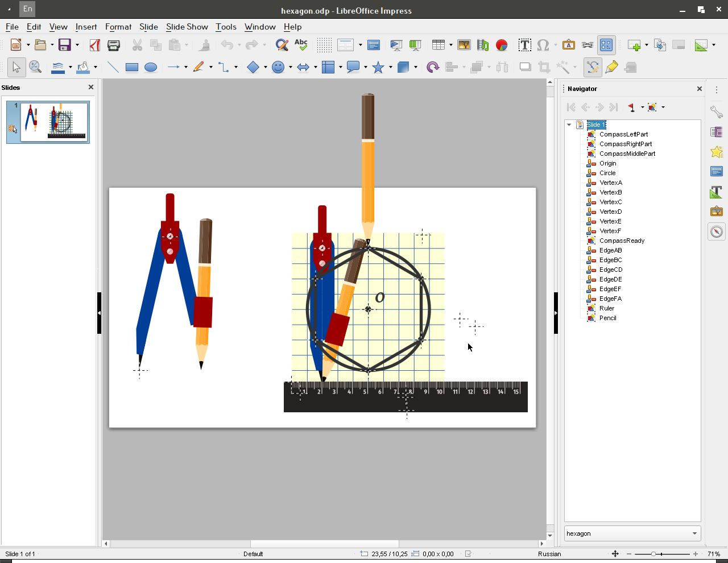Toggle the Shadow icon
Image resolution: width=728 pixels, height=563 pixels.
point(525,67)
